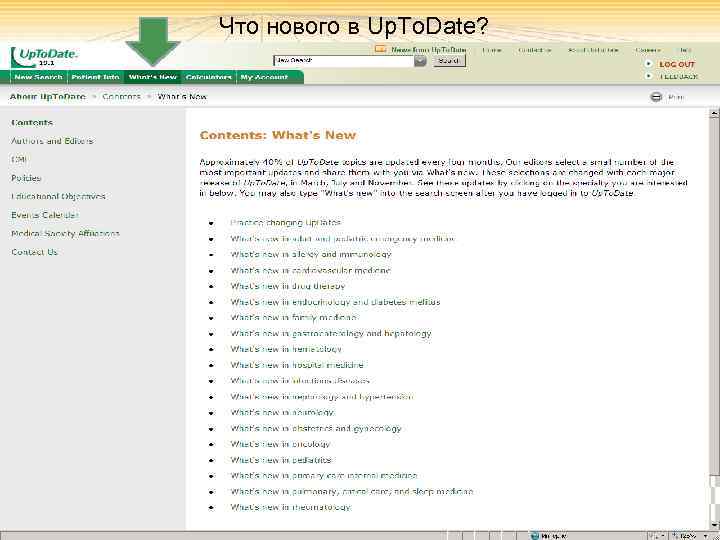Click the printer icon beside Print
The height and width of the screenshot is (540, 720).
click(x=656, y=97)
